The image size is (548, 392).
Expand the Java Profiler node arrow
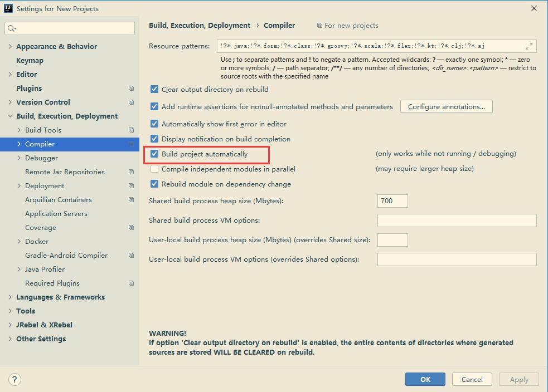click(x=19, y=269)
